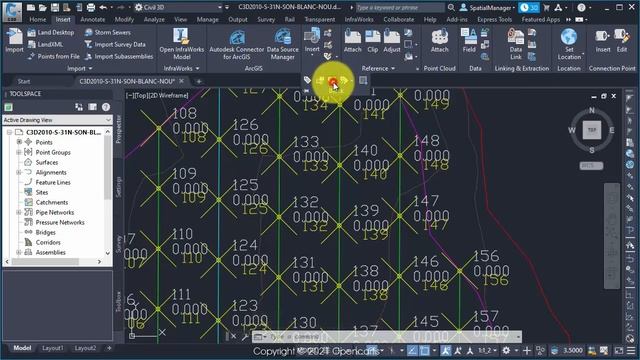Select Surfaces in the Prospector tree

point(47,162)
